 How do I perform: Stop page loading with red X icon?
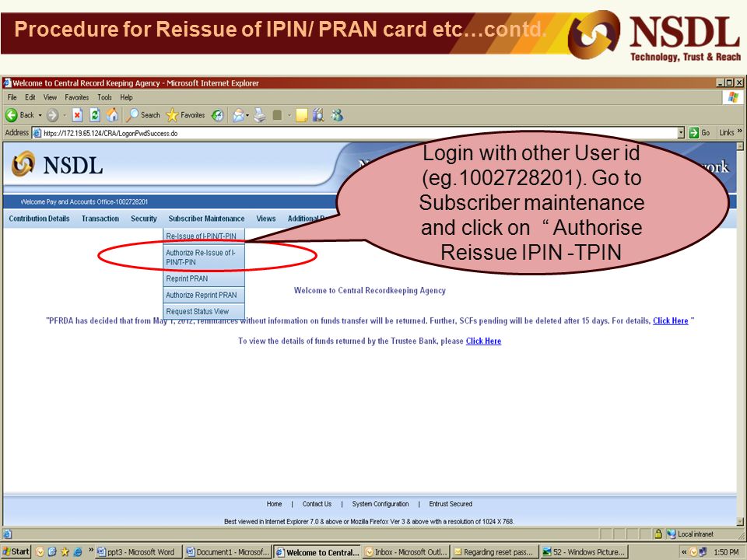77,115
